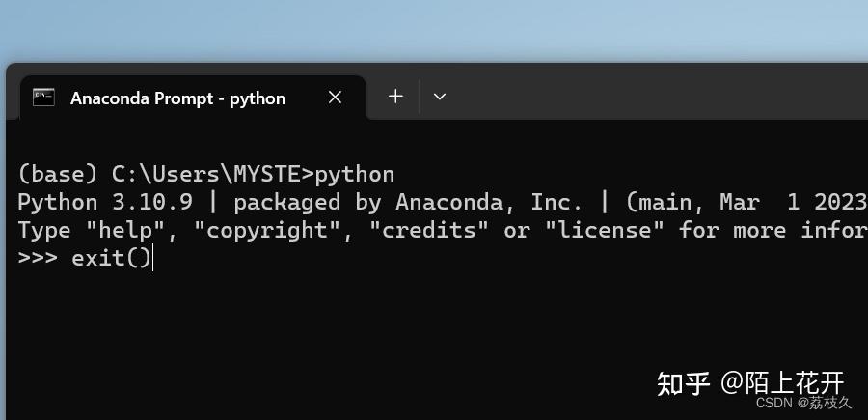The image size is (868, 420).
Task: Click the C:\Users\MYSTE>python path text
Action: click(x=253, y=175)
